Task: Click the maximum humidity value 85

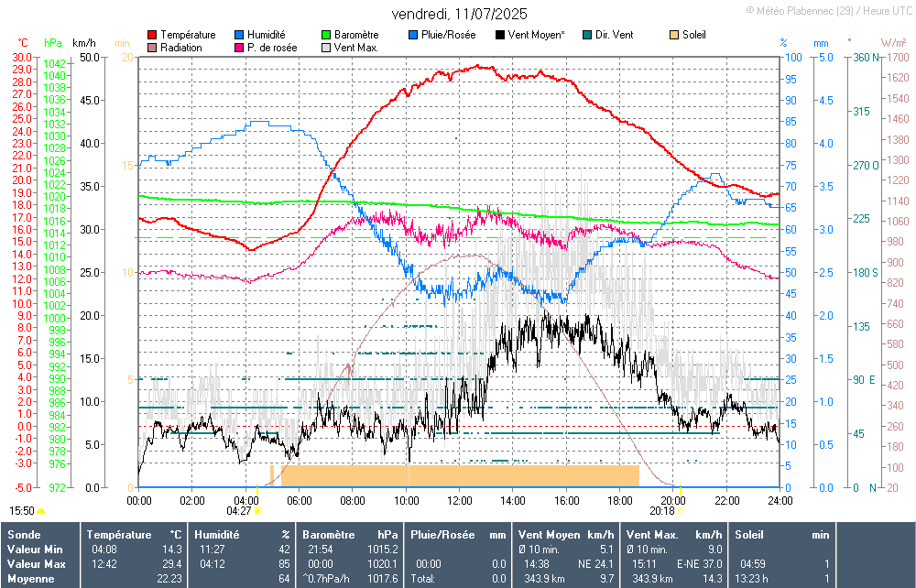Action: pyautogui.click(x=284, y=564)
